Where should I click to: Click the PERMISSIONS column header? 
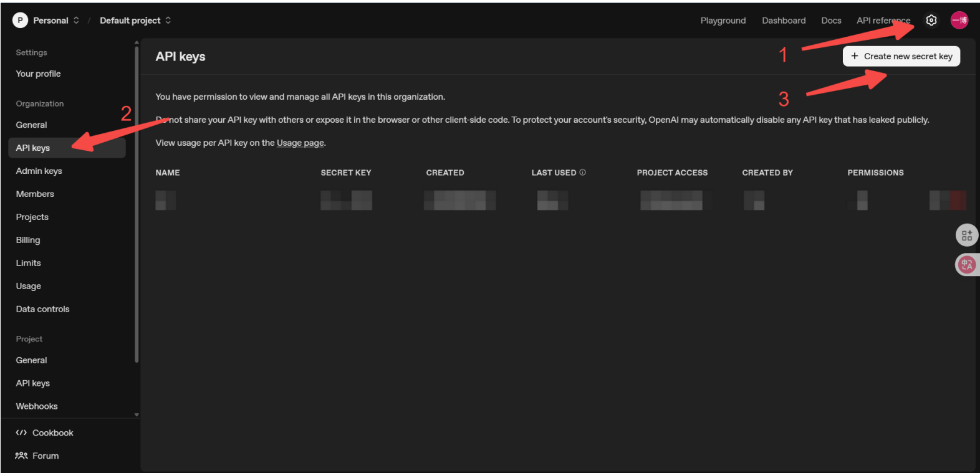[x=875, y=173]
